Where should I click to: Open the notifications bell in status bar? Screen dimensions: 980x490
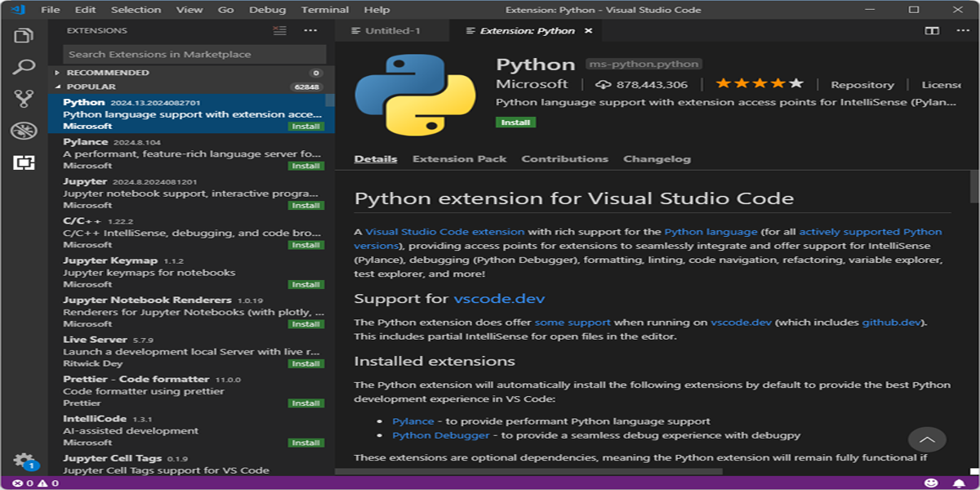[x=960, y=483]
